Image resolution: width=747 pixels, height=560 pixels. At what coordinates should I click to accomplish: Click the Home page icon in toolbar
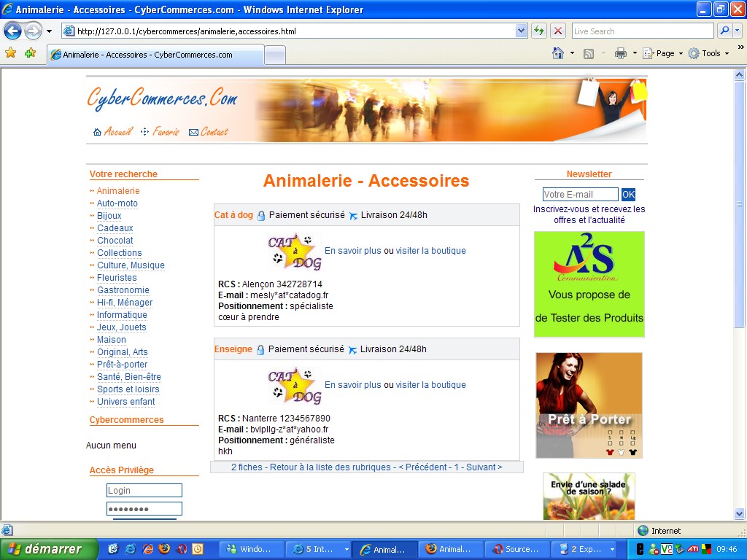tap(558, 52)
